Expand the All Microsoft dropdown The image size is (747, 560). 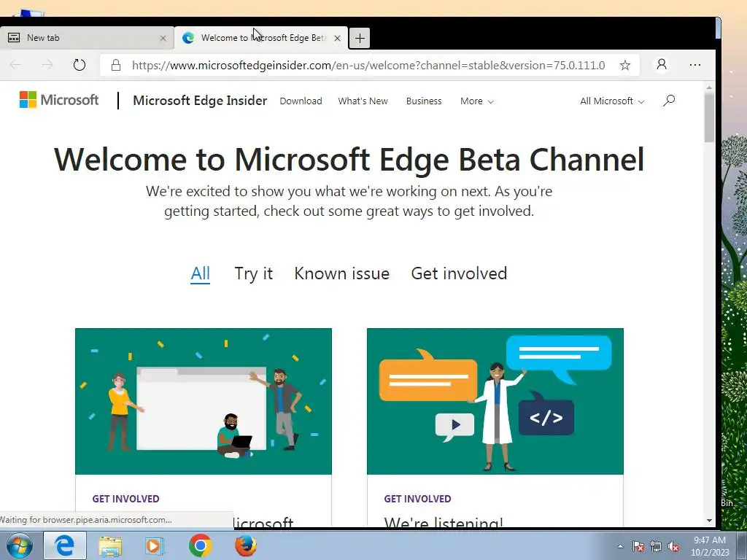click(x=612, y=101)
